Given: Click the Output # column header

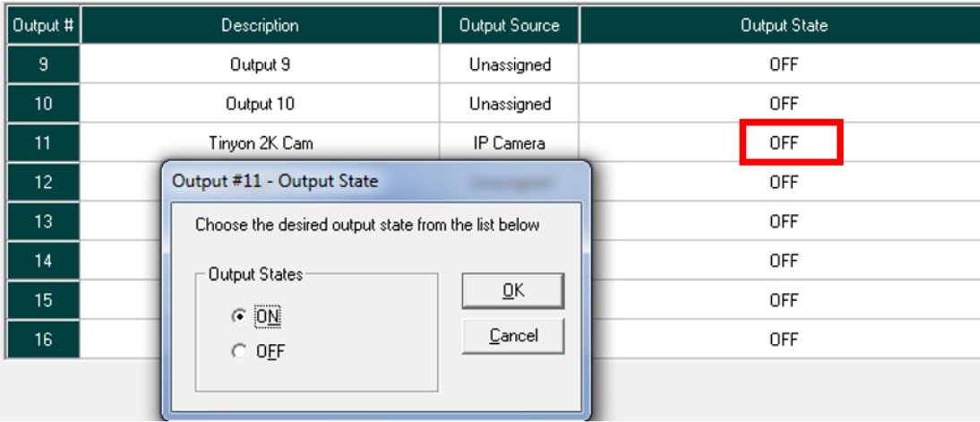Looking at the screenshot, I should click(x=43, y=25).
